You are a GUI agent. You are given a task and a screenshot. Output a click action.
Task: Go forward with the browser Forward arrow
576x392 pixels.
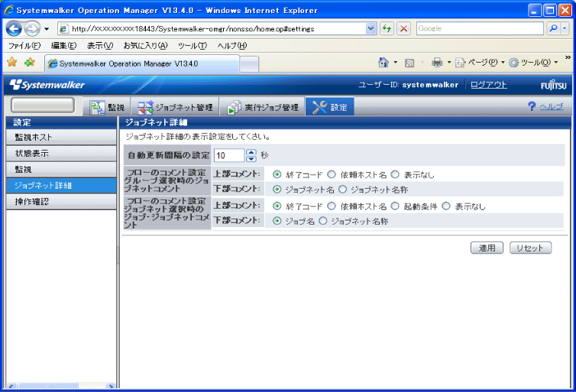pyautogui.click(x=32, y=29)
